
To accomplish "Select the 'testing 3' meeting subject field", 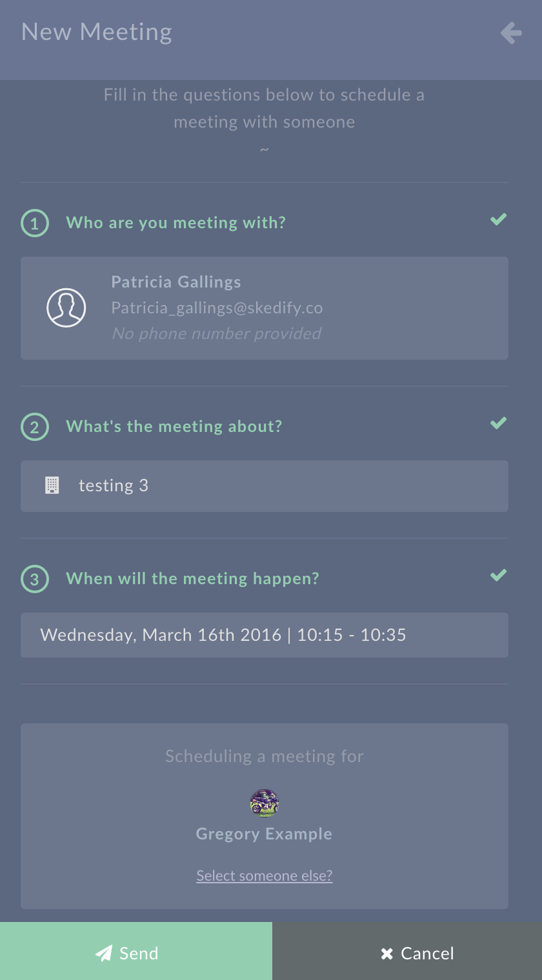I will (265, 486).
